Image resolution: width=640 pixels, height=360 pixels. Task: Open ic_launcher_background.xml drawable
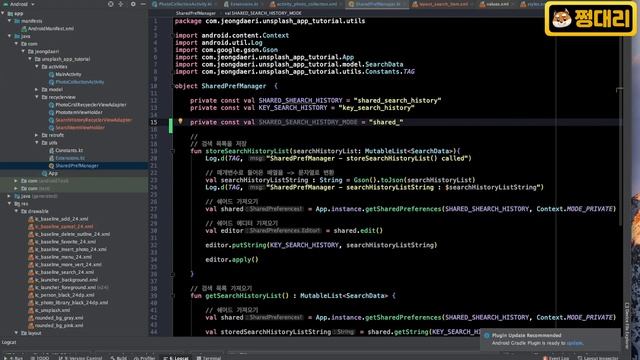pos(63,280)
